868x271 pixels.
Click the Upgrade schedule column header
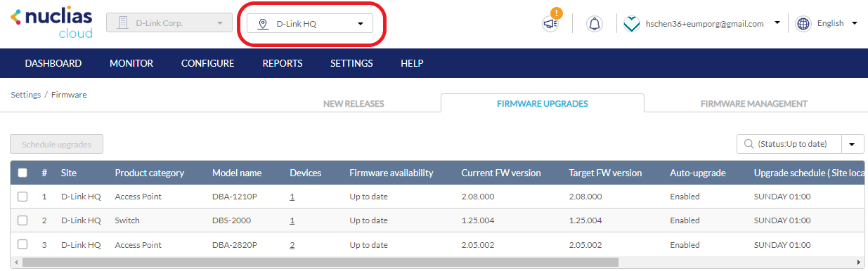click(808, 173)
